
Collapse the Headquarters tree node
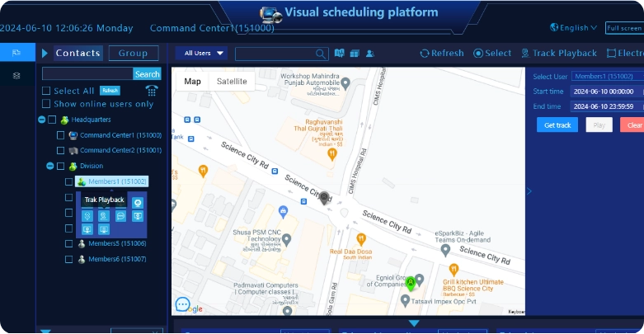point(41,120)
